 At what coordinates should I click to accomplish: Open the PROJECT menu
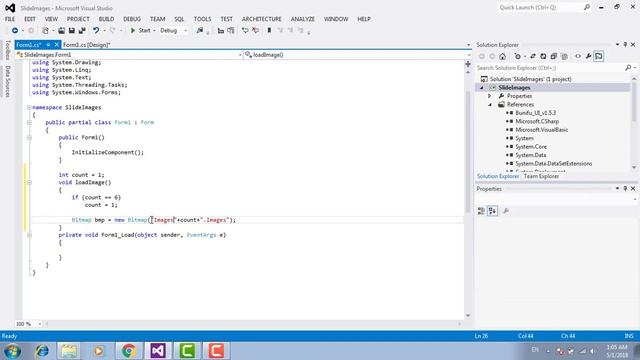(x=78, y=19)
